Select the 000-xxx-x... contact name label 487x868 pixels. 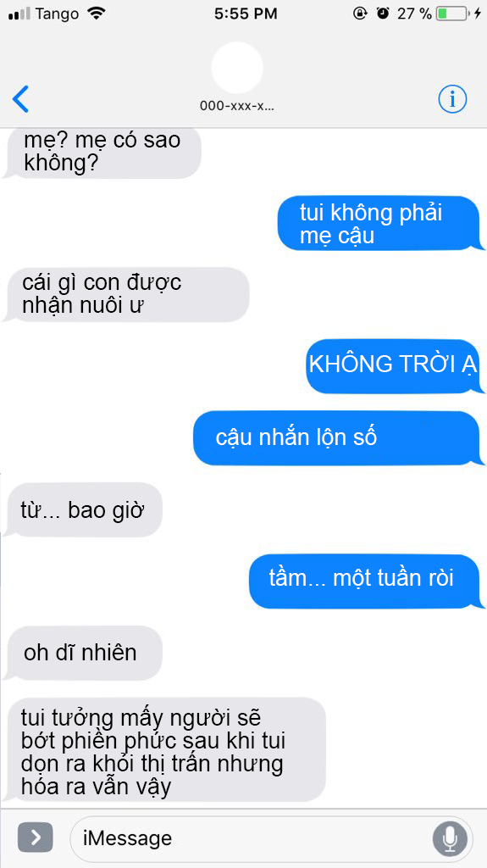point(237,106)
